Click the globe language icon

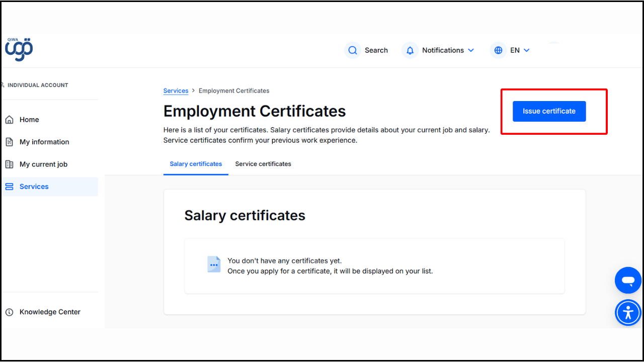coord(498,50)
